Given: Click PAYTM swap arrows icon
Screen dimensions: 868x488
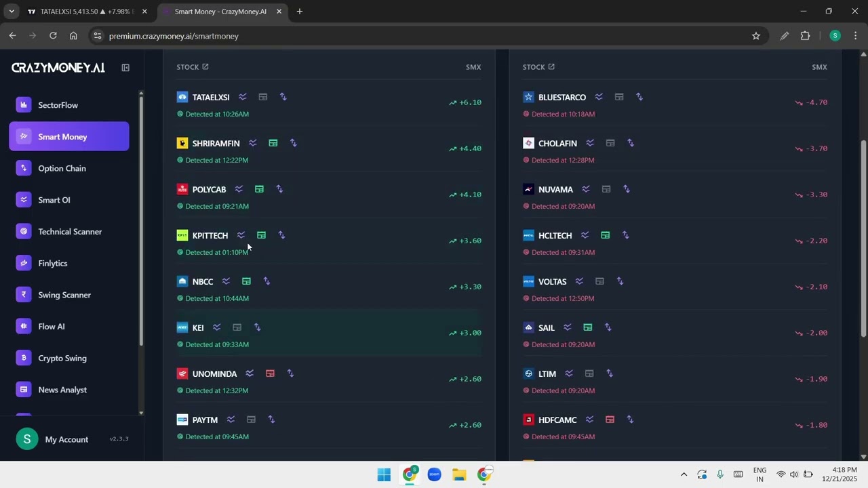Looking at the screenshot, I should click(x=271, y=420).
